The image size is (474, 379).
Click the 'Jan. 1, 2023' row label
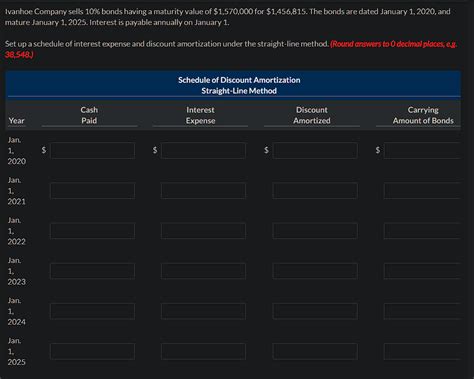click(17, 271)
